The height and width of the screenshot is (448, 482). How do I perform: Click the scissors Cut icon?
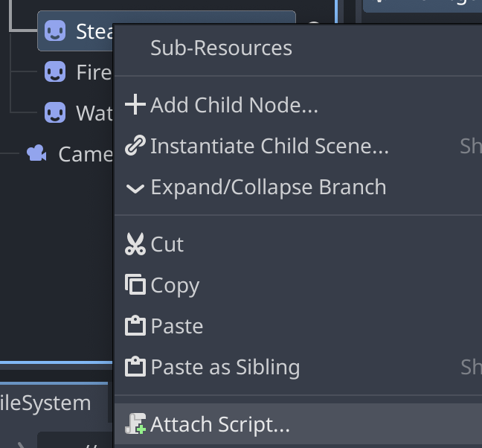coord(135,245)
